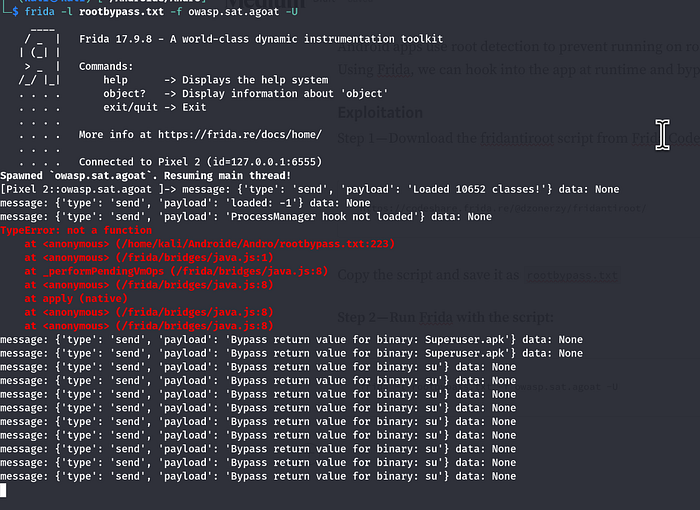Click the frida.re docs URL in terminal
The width and height of the screenshot is (700, 510).
click(239, 134)
